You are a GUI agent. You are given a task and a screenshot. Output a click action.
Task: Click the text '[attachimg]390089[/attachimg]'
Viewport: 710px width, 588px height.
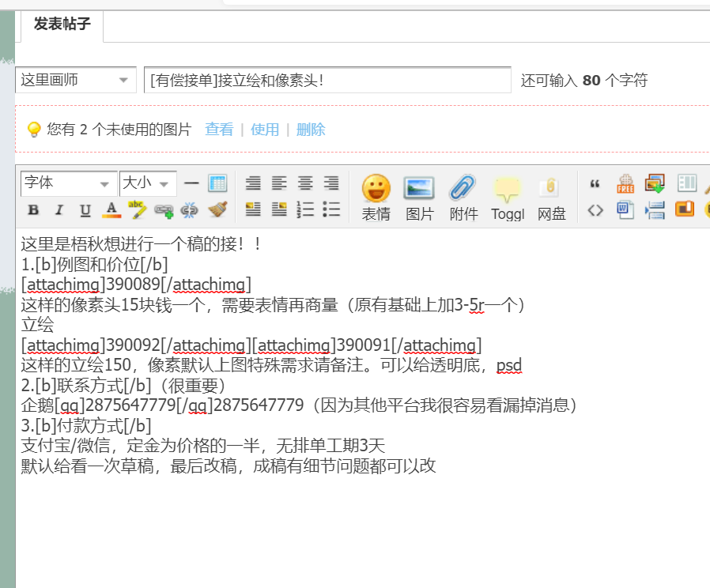tap(136, 285)
